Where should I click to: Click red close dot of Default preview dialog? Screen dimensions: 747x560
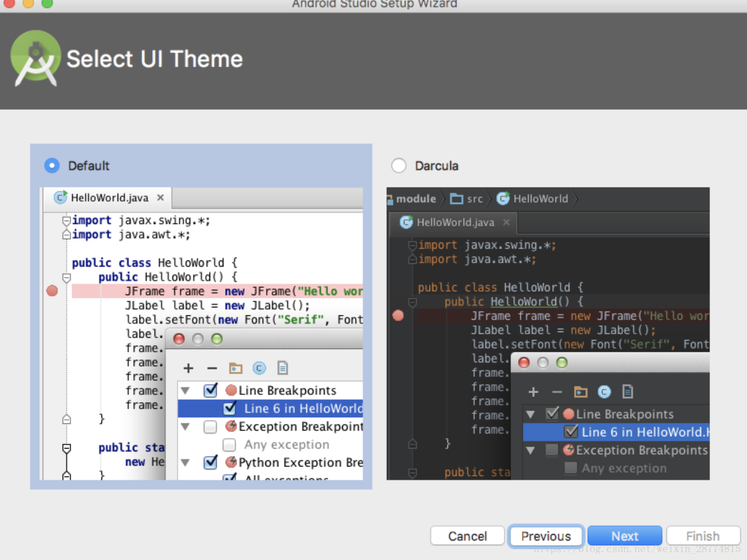pos(179,339)
